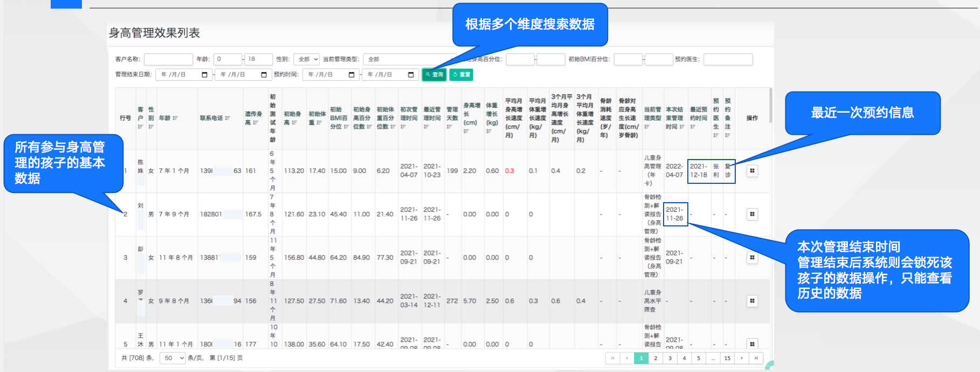
Task: Go to page 4 in pagination
Action: (684, 358)
